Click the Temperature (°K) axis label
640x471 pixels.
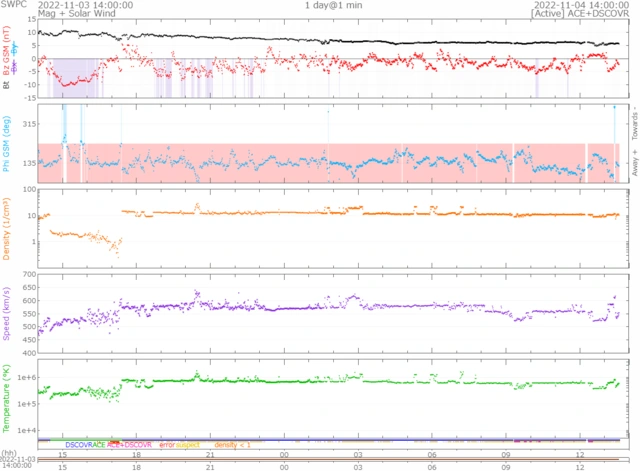coord(6,398)
